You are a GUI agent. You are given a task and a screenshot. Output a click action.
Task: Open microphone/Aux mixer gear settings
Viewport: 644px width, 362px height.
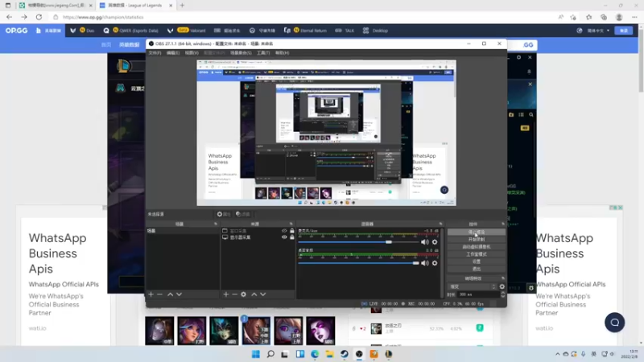click(435, 242)
